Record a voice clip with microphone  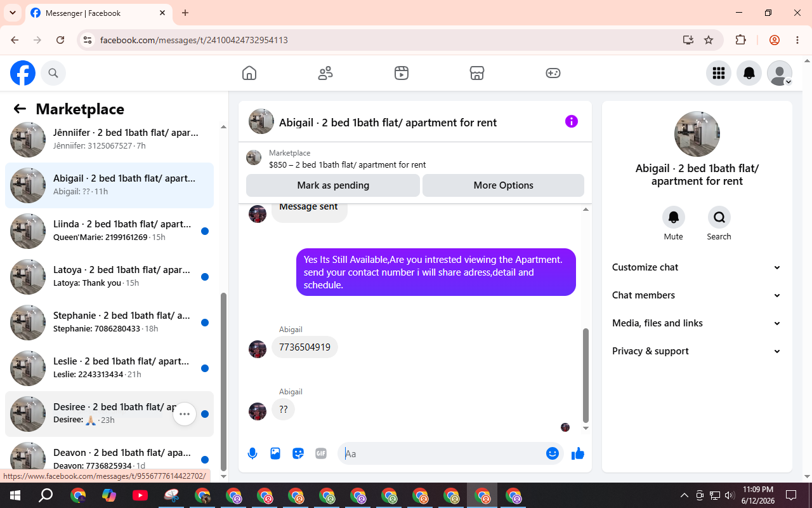point(252,453)
